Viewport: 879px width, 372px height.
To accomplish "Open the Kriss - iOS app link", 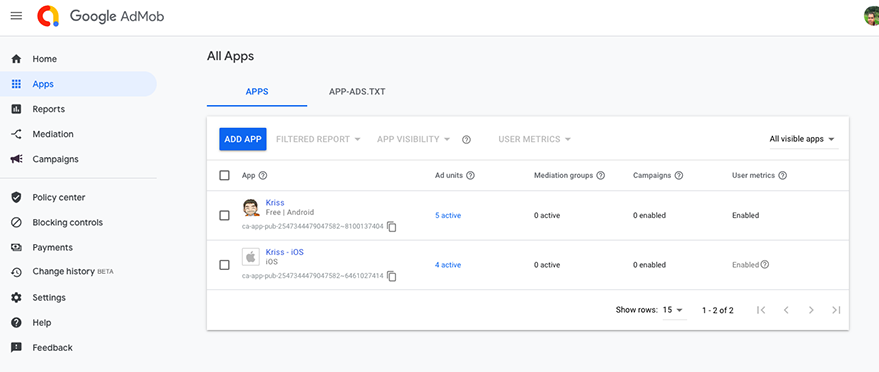I will pyautogui.click(x=285, y=252).
